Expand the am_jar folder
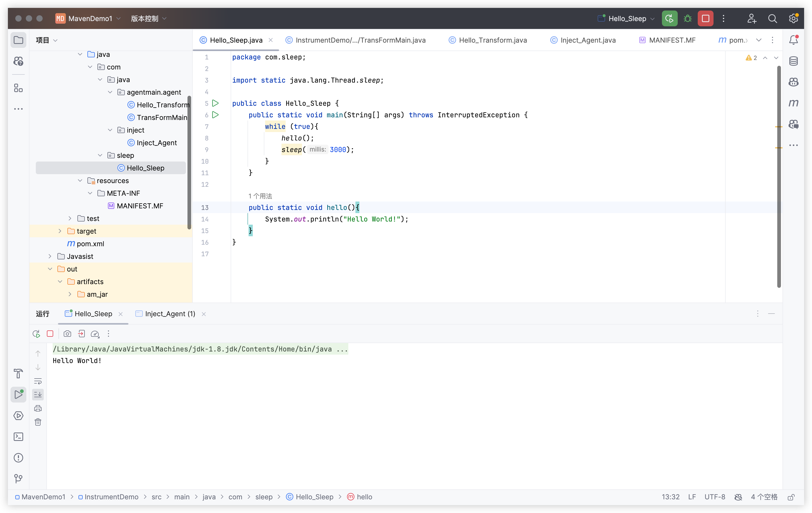 (70, 294)
